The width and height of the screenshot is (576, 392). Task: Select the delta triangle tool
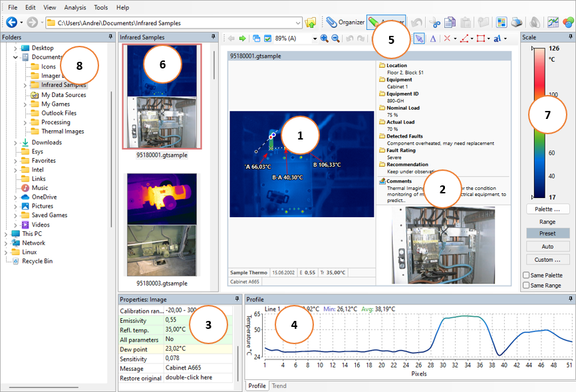tap(433, 38)
